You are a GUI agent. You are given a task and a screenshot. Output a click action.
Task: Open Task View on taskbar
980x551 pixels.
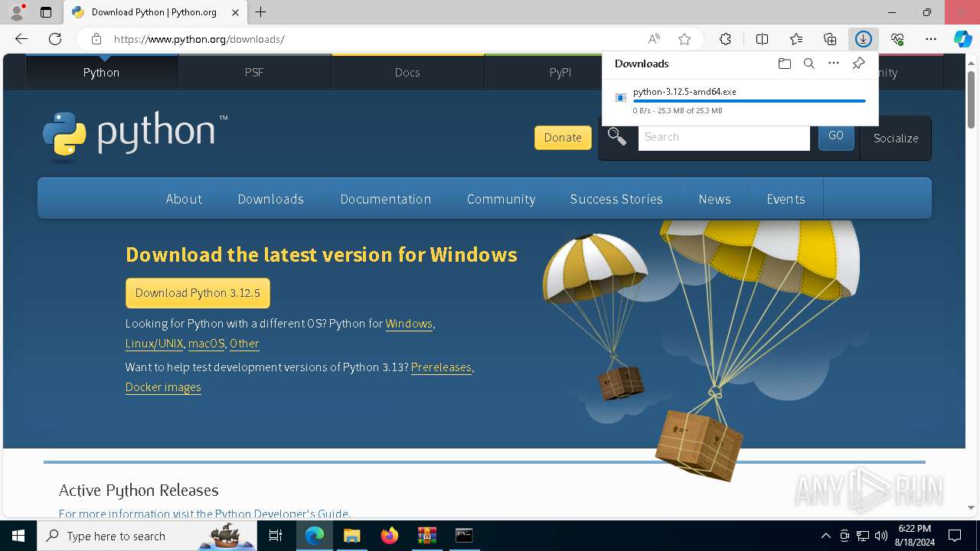(x=276, y=536)
